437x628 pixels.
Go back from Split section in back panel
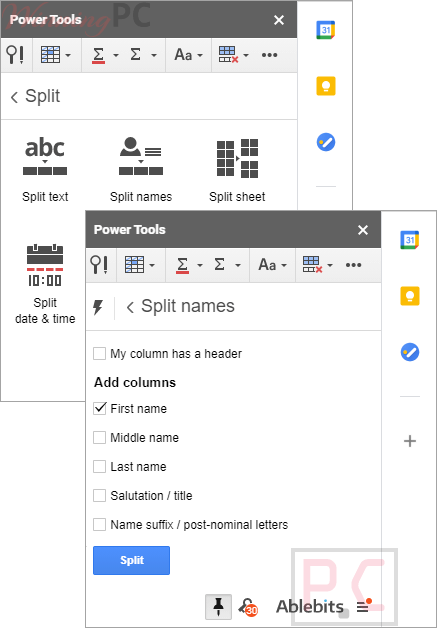pos(14,97)
